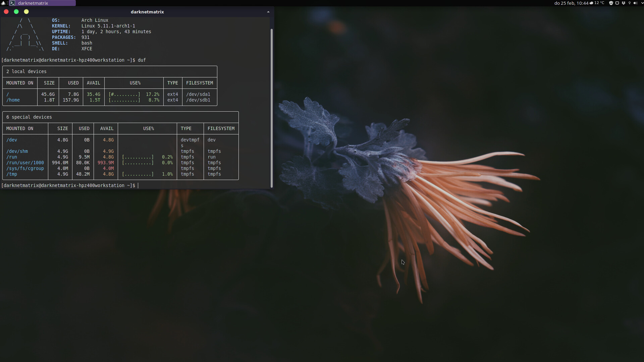Click the shield security tray icon

pyautogui.click(x=611, y=3)
